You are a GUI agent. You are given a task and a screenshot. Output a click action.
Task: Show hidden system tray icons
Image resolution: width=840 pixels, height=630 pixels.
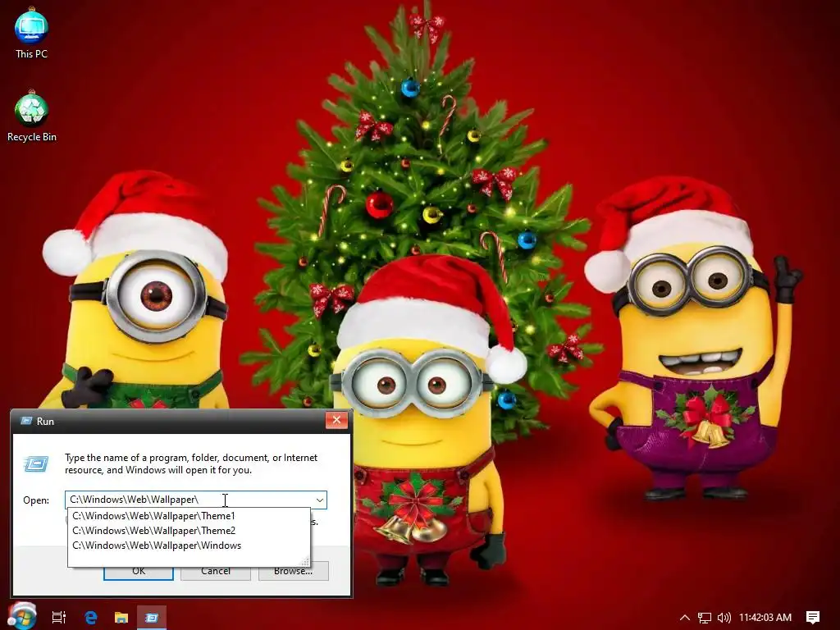click(x=685, y=617)
